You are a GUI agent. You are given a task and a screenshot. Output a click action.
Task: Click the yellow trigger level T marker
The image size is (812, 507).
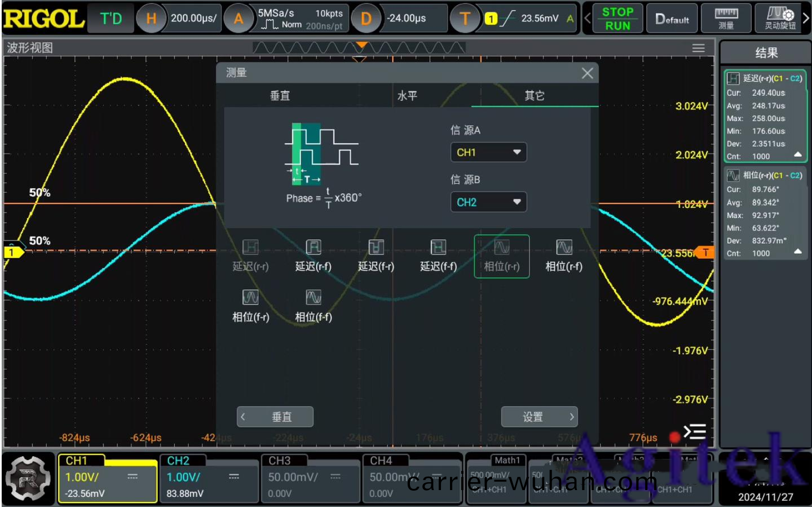(705, 253)
